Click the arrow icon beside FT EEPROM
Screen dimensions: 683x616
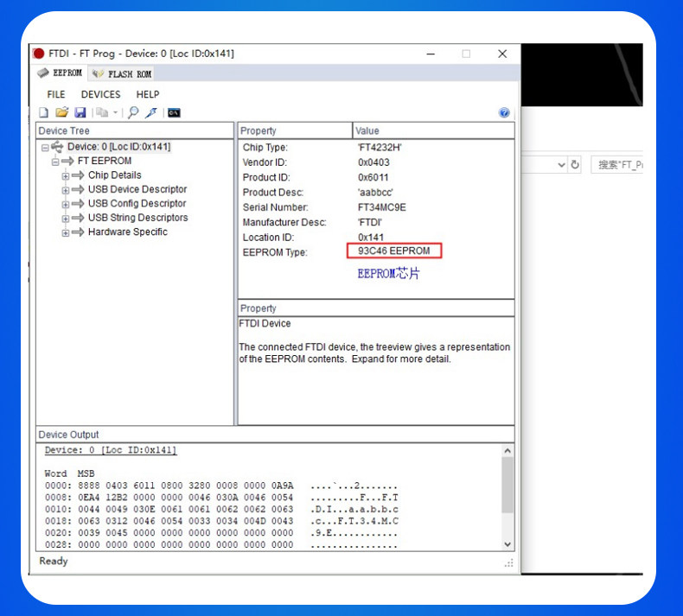[67, 161]
